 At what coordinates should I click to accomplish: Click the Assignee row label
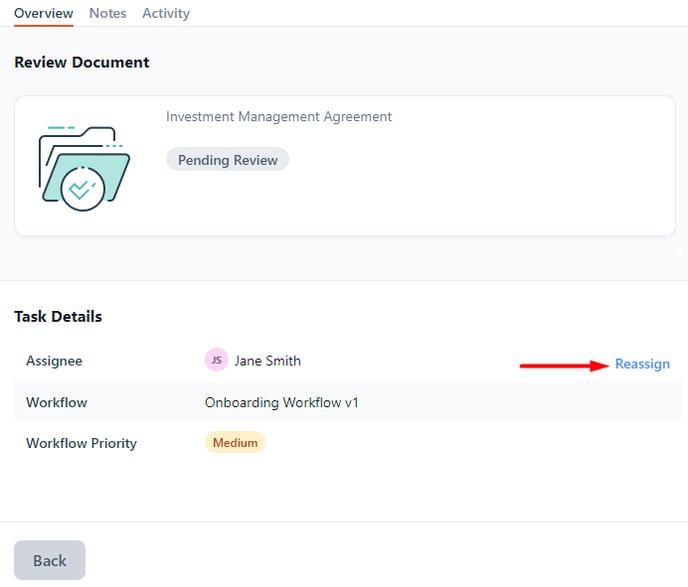point(54,361)
